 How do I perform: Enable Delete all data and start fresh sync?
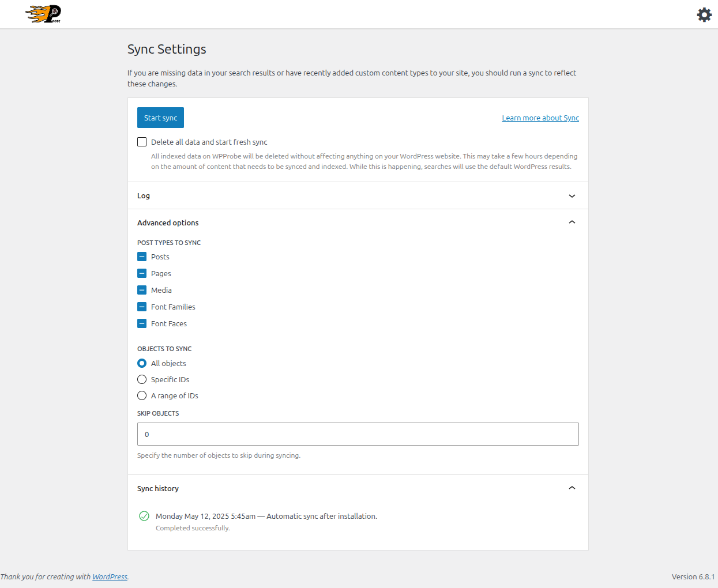142,142
